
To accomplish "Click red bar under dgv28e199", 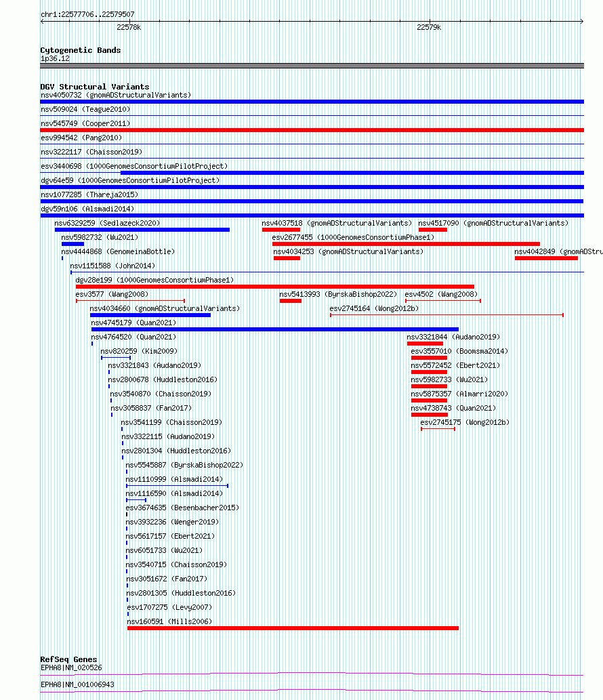I will 275,287.
